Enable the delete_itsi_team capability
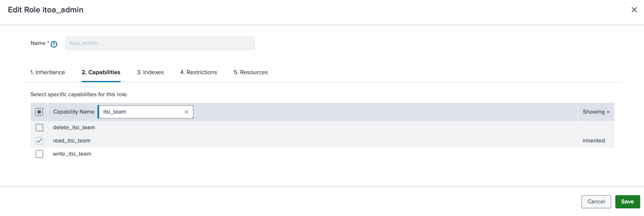Viewport: 644px width, 216px height. click(x=39, y=128)
